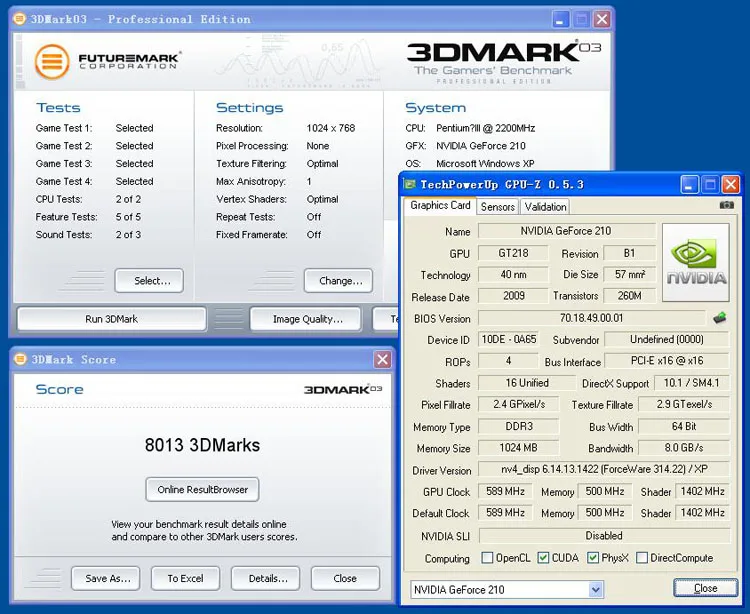
Task: Click the Bus Width value 64 Bit
Action: tap(684, 426)
